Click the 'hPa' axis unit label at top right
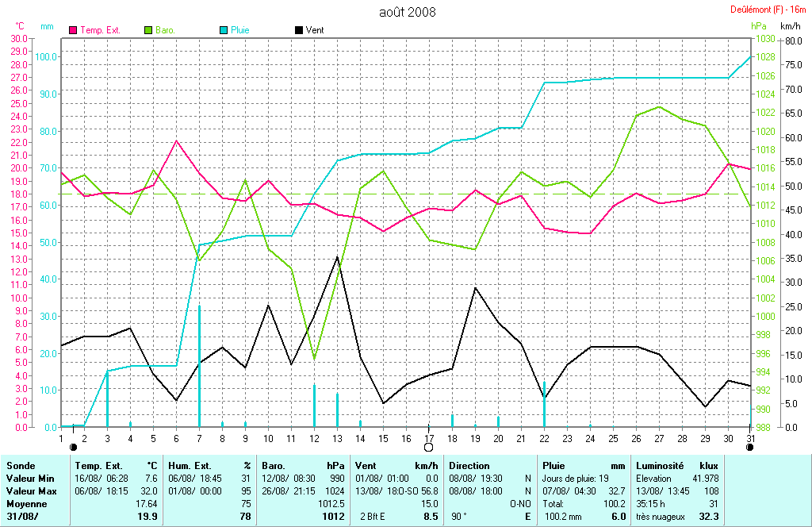 point(759,26)
